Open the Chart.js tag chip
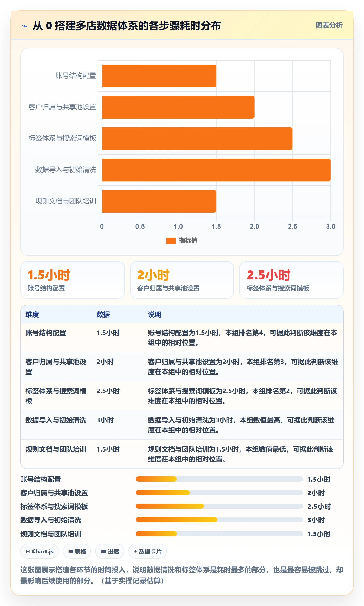 tap(40, 551)
